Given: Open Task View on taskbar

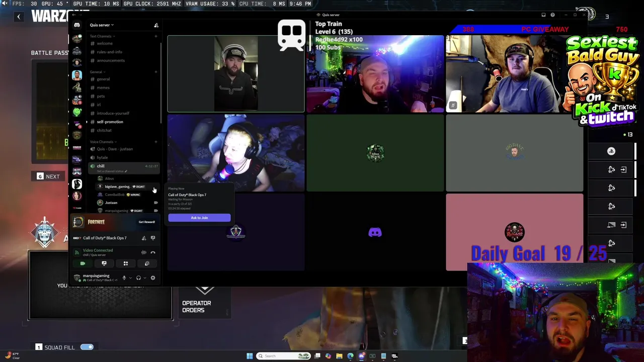Looking at the screenshot, I should coord(317,356).
